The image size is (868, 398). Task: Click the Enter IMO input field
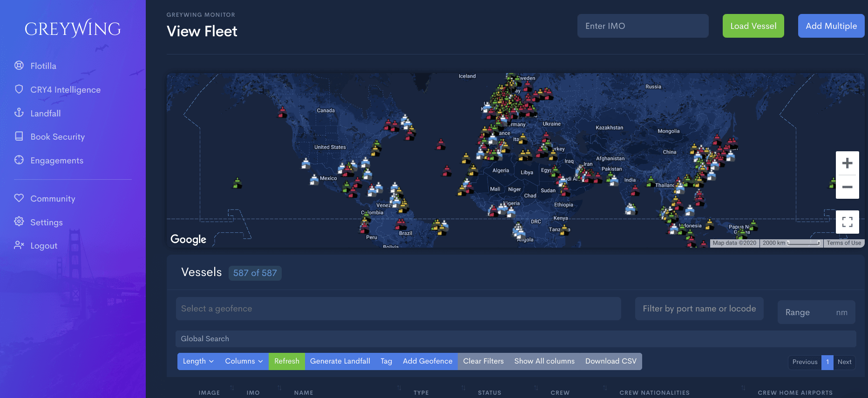tap(643, 26)
